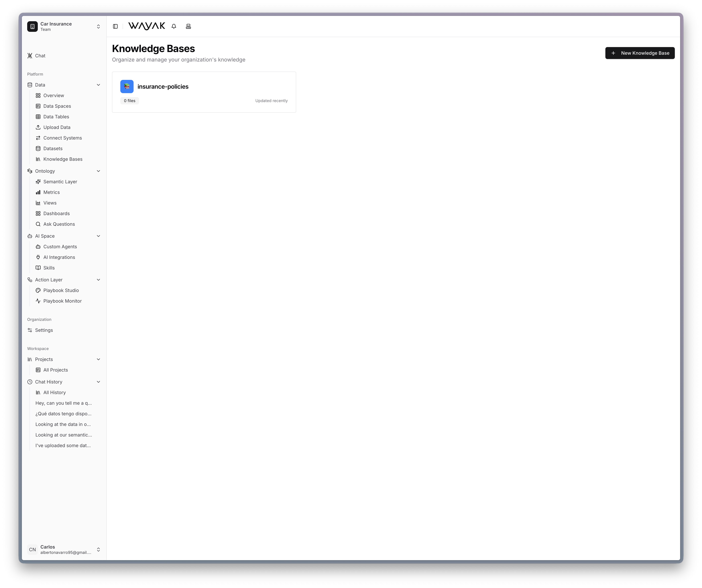
Task: Click the Knowledge Bases library icon
Action: pyautogui.click(x=38, y=159)
